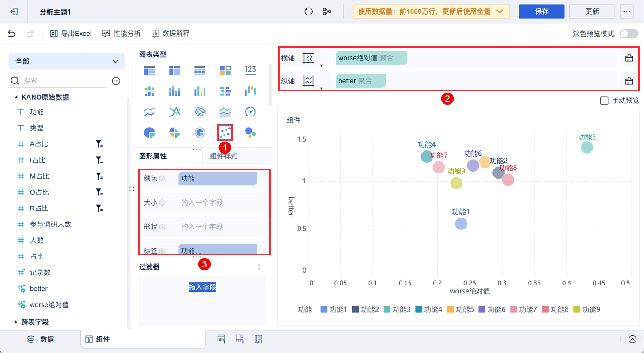Select the cross table chart type

(174, 70)
